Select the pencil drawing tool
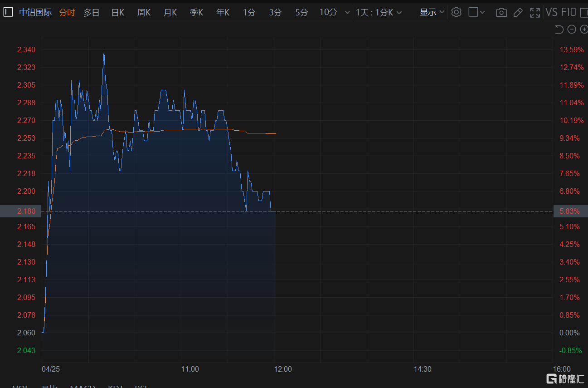 click(518, 12)
